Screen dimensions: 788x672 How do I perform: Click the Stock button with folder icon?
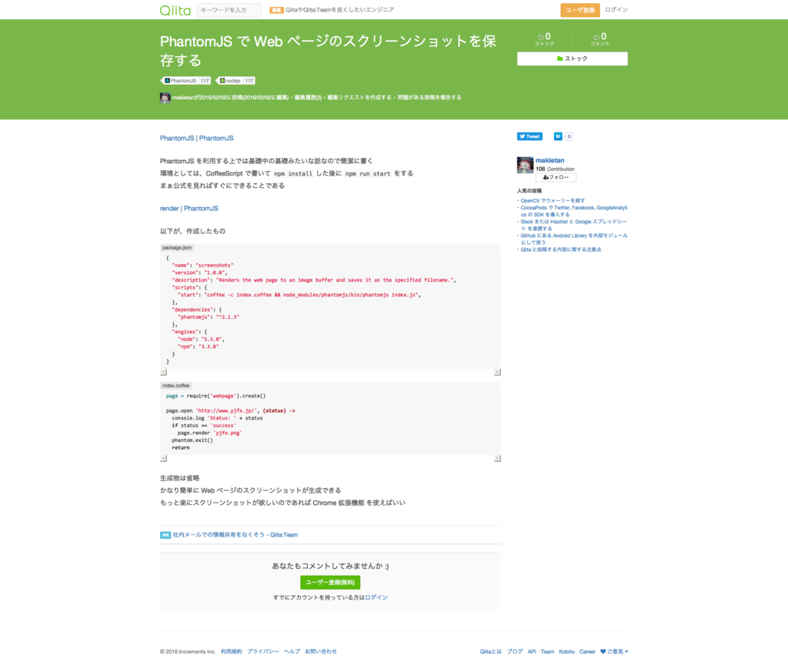pyautogui.click(x=572, y=59)
